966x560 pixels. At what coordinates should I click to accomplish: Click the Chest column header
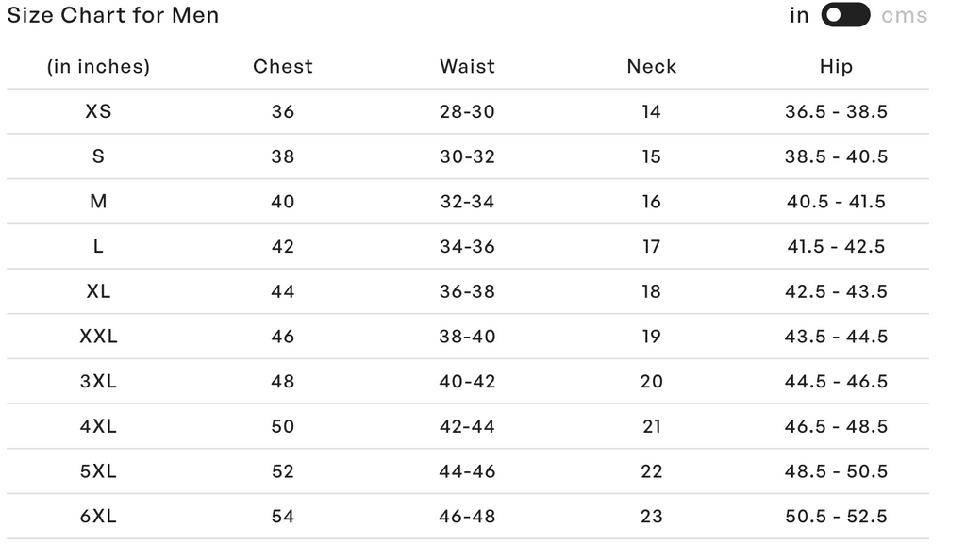coord(283,66)
